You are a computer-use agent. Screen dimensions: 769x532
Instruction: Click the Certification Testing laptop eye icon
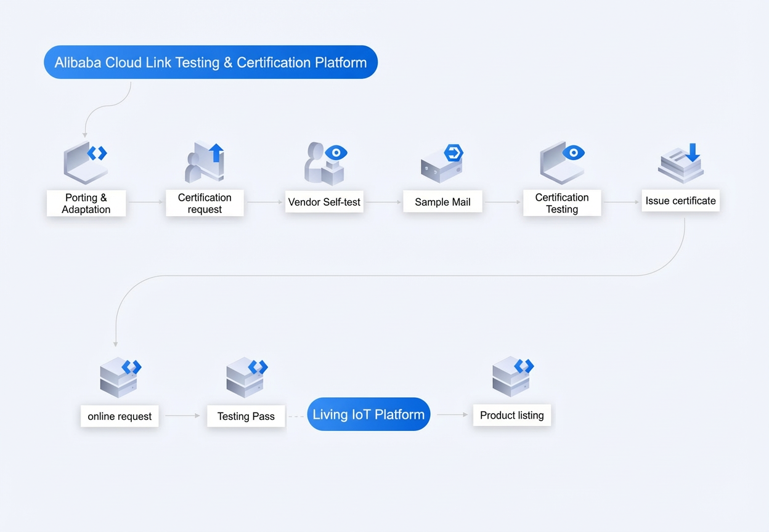coord(562,162)
